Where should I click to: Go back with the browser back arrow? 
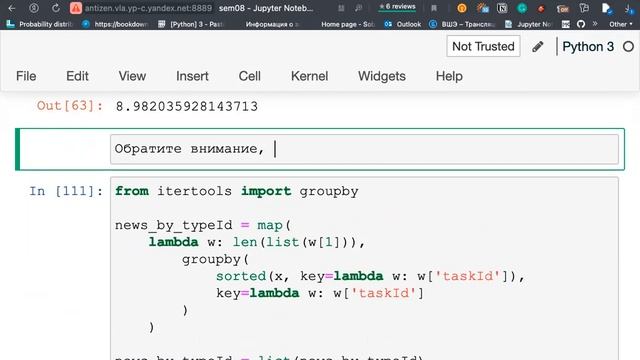point(11,8)
